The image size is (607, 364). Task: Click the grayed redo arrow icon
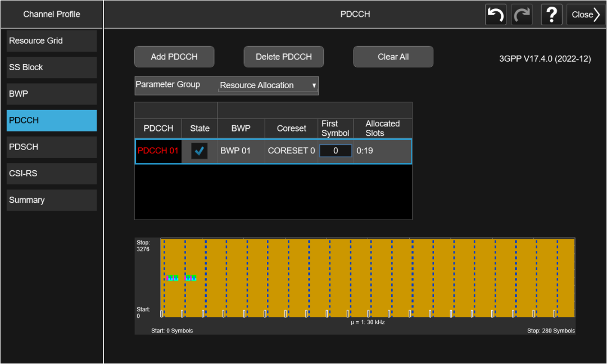pyautogui.click(x=522, y=15)
